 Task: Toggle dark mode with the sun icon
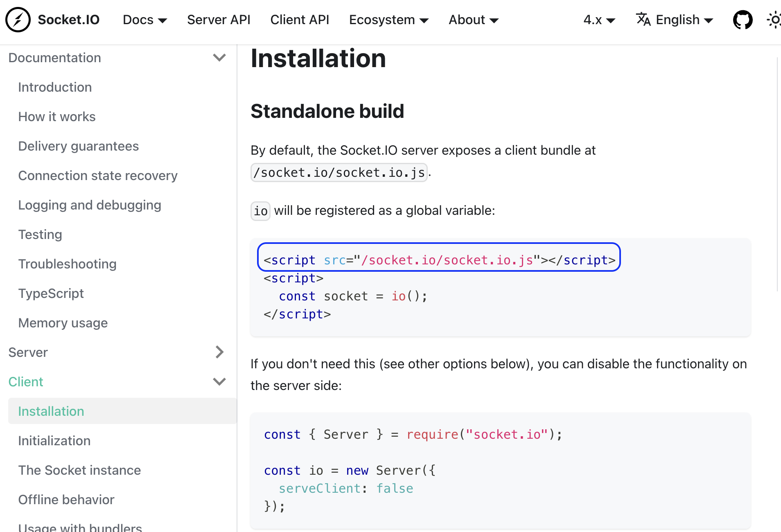point(775,19)
